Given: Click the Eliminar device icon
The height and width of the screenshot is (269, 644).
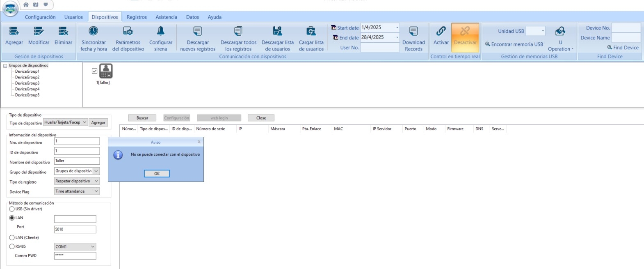Looking at the screenshot, I should point(63,31).
